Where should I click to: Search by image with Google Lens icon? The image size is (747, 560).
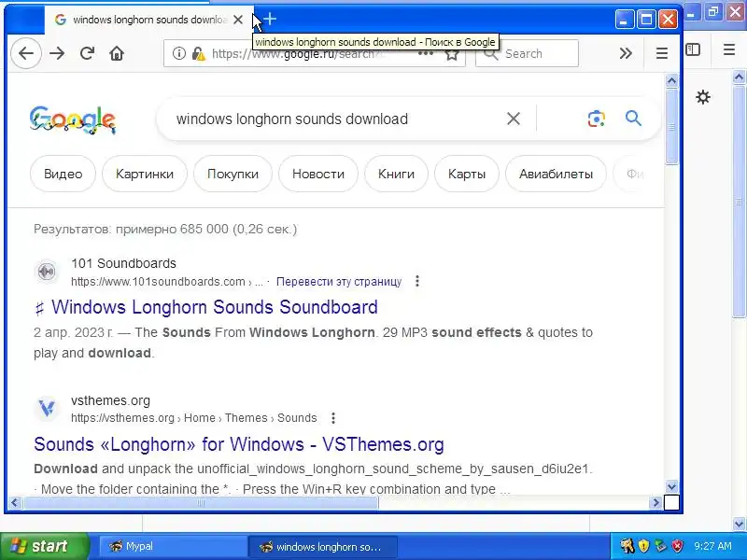click(x=596, y=119)
